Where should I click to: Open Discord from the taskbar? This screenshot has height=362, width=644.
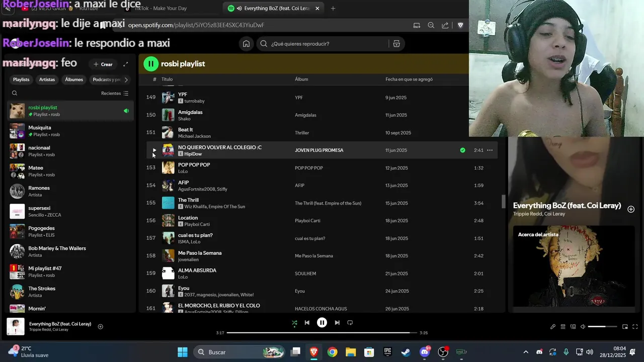425,352
